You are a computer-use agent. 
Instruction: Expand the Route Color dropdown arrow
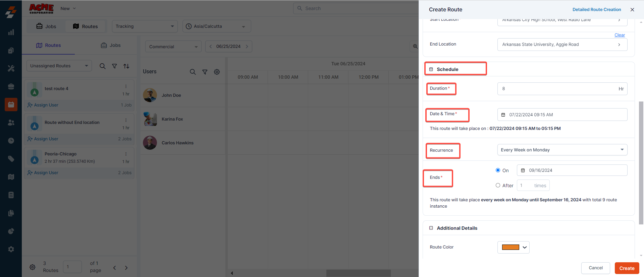pyautogui.click(x=525, y=248)
